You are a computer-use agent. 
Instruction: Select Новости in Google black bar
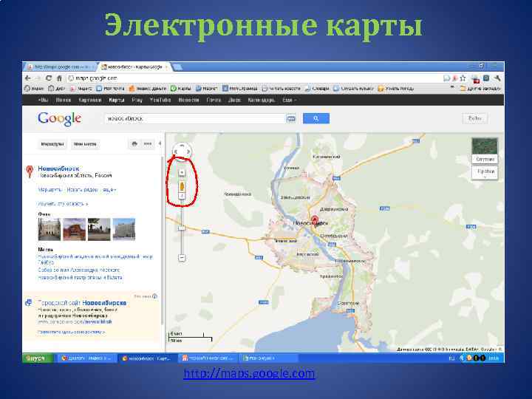tap(188, 100)
